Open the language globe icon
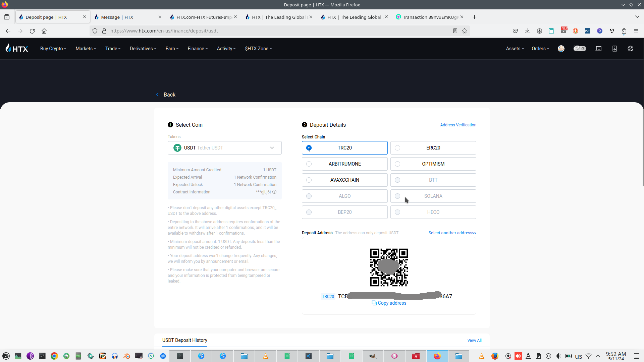644x362 pixels. [631, 49]
